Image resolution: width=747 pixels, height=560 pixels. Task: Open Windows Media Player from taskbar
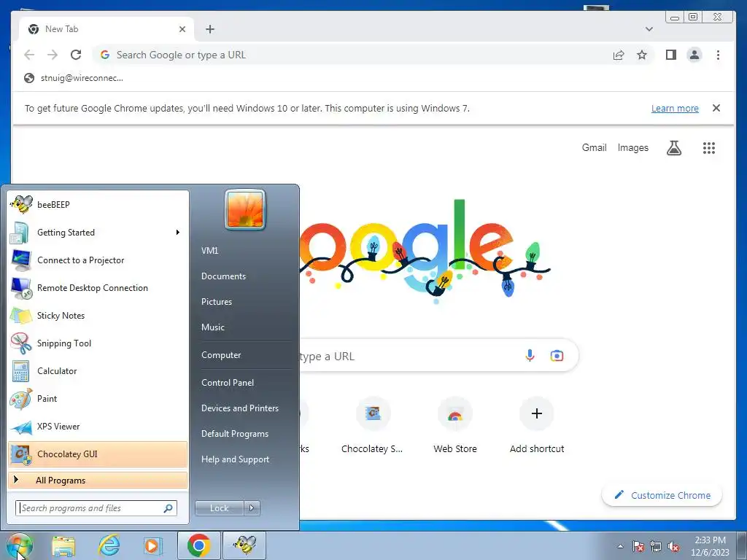[x=153, y=545]
